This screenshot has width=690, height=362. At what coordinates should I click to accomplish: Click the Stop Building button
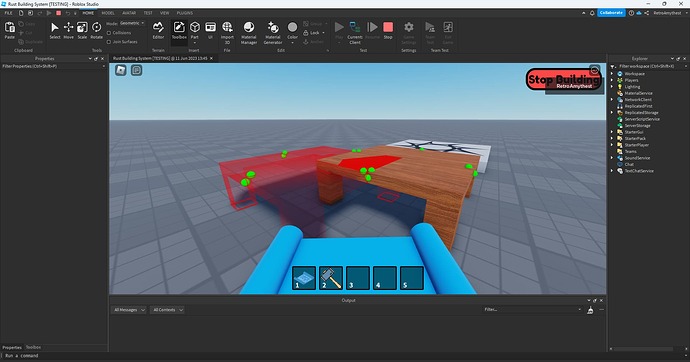pyautogui.click(x=563, y=80)
